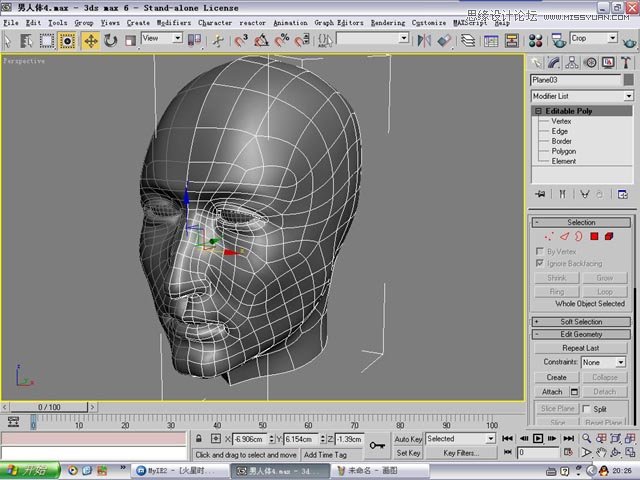
Task: Enable the By Vertex checkbox
Action: (x=541, y=251)
